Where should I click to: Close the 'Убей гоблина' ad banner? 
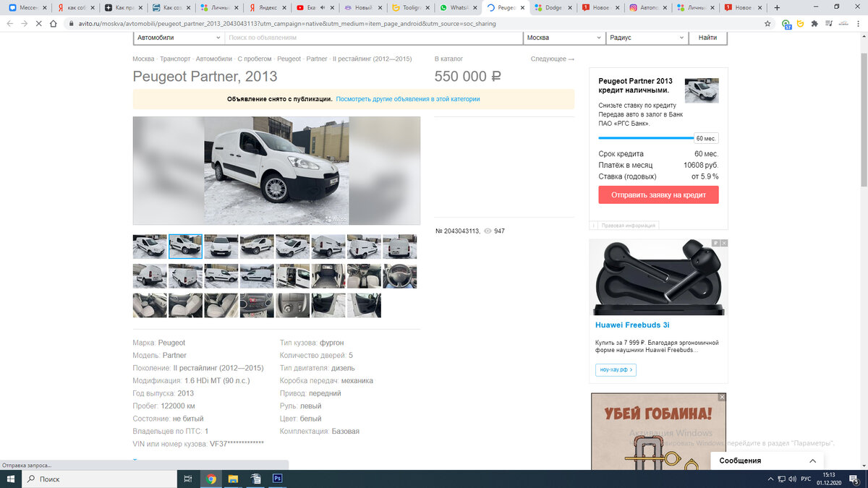(721, 397)
